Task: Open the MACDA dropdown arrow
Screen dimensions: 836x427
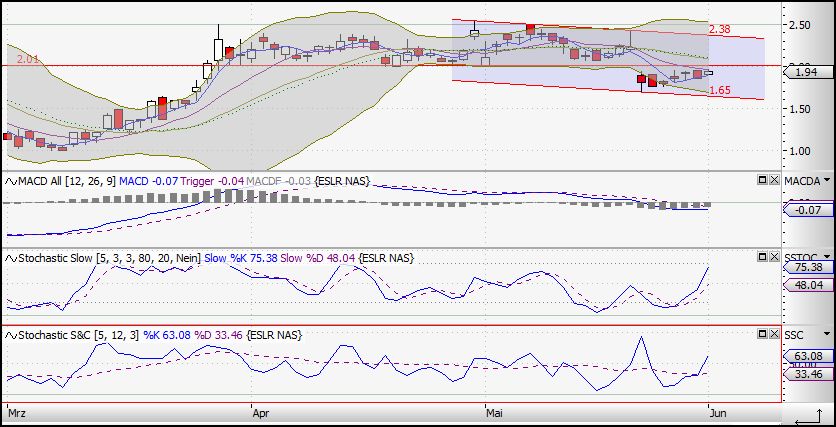Action: [x=826, y=181]
